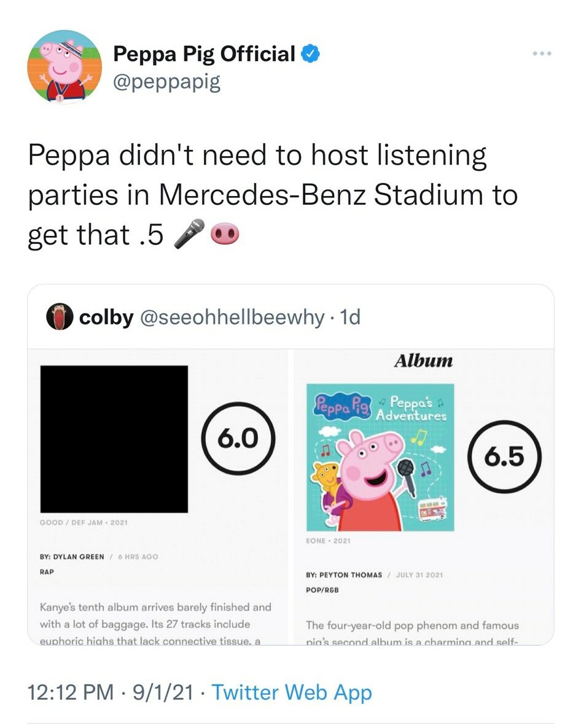Viewport: 581px width, 728px height.
Task: Click the colby display name
Action: pos(106,318)
